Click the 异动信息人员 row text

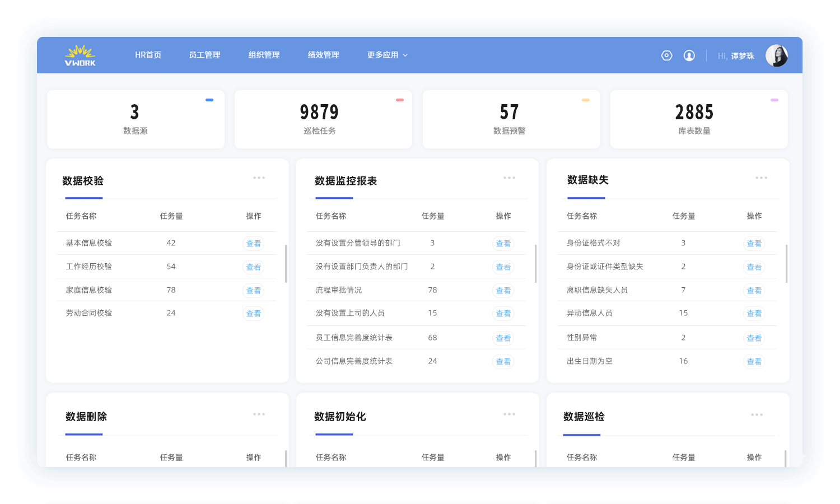click(x=590, y=313)
